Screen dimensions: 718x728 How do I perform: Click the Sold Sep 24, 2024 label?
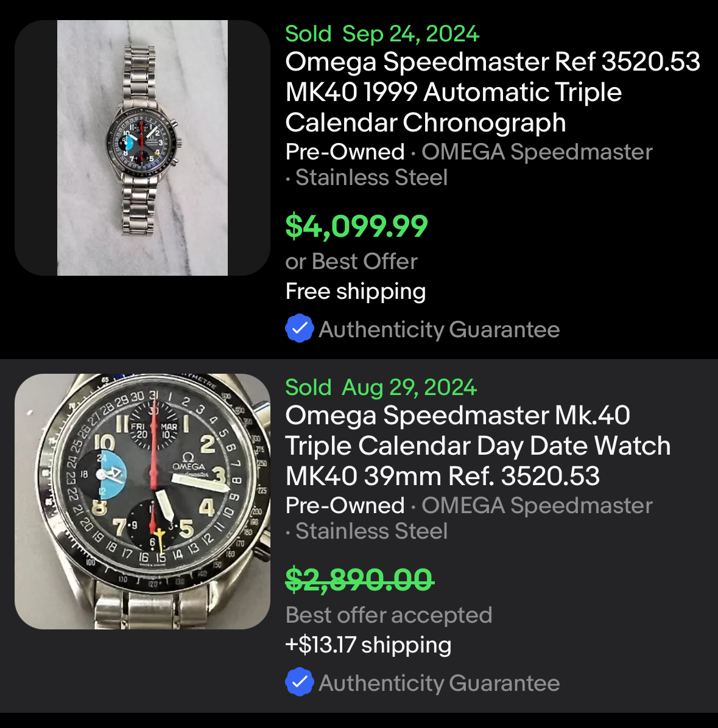382,34
